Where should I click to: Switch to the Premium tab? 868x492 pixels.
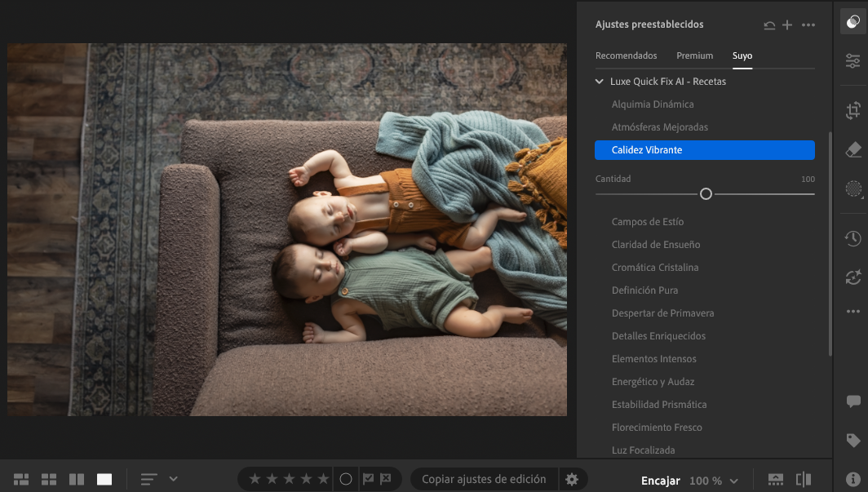point(694,55)
